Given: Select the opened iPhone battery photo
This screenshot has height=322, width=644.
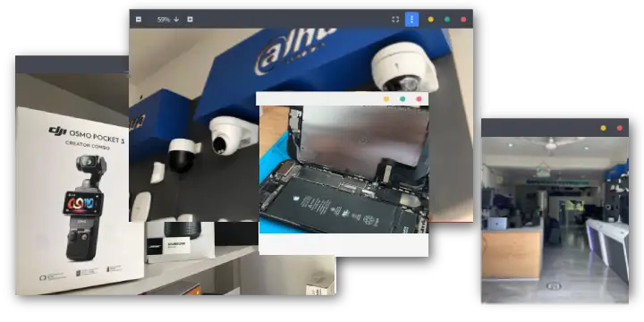Looking at the screenshot, I should pyautogui.click(x=344, y=169).
